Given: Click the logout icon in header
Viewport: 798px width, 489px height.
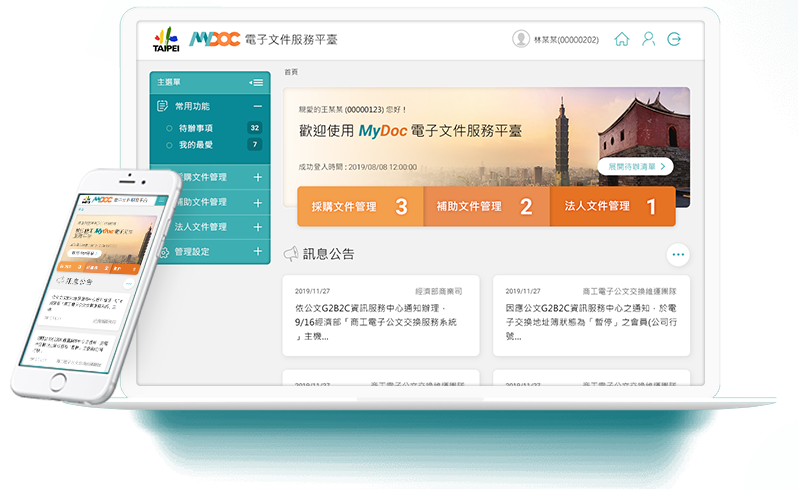Looking at the screenshot, I should coord(674,39).
